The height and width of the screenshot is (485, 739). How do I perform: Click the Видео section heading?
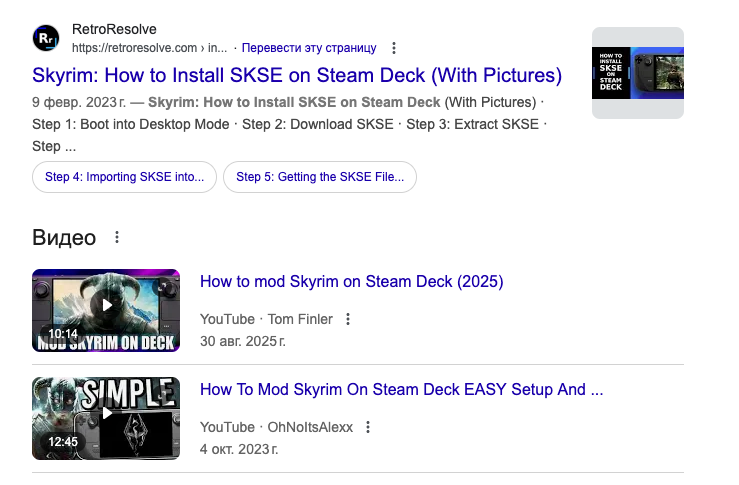point(64,238)
